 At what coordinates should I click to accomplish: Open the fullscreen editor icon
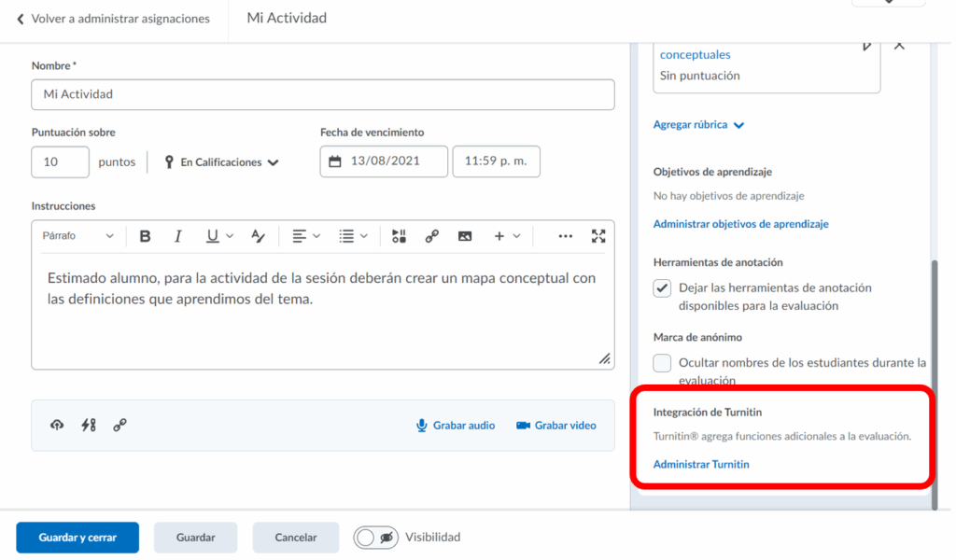(x=598, y=236)
